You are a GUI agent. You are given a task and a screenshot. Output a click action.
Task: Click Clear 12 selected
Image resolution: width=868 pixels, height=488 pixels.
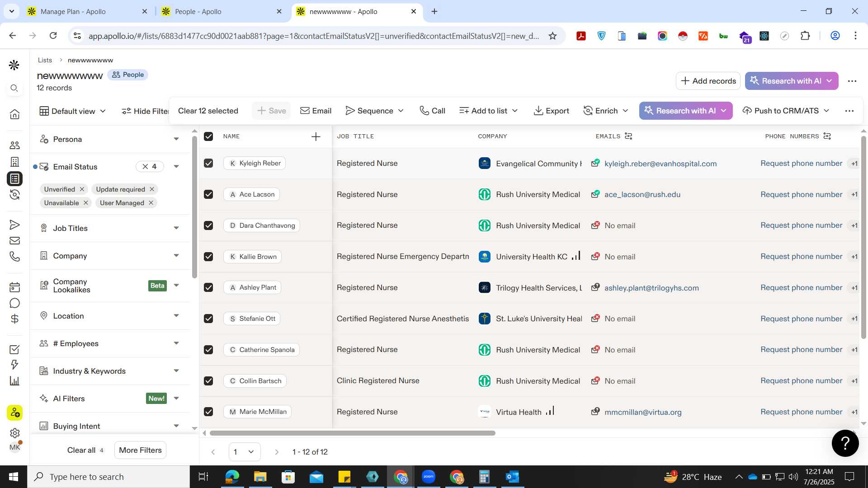[x=208, y=111]
